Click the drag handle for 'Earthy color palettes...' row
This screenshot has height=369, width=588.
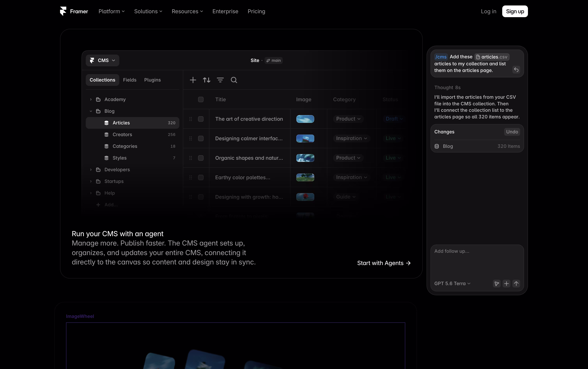[191, 177]
